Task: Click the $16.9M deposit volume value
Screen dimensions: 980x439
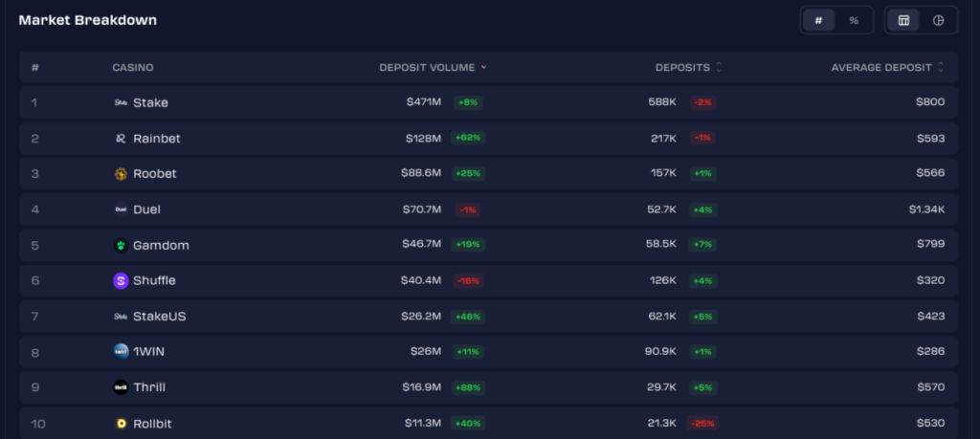Action: click(422, 387)
